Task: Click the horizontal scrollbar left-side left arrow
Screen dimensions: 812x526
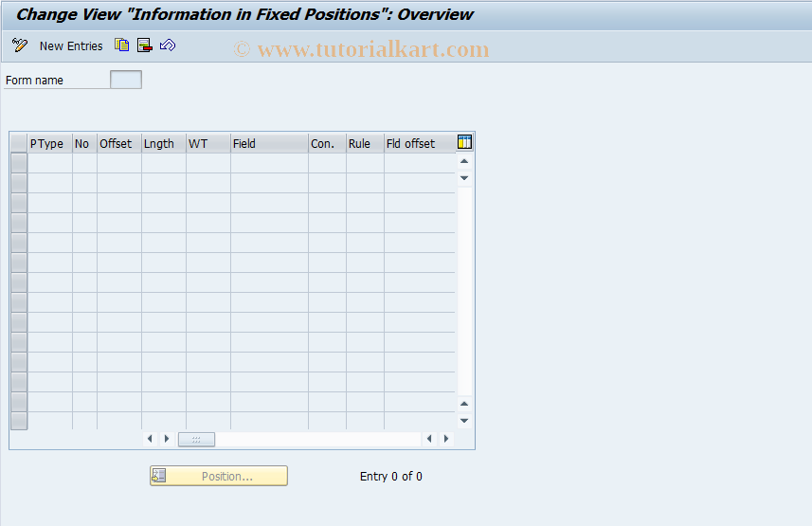Action: point(150,439)
